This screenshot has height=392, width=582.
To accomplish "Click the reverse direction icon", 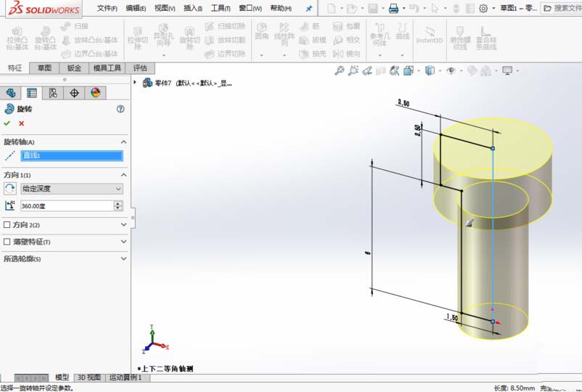I will (9, 188).
